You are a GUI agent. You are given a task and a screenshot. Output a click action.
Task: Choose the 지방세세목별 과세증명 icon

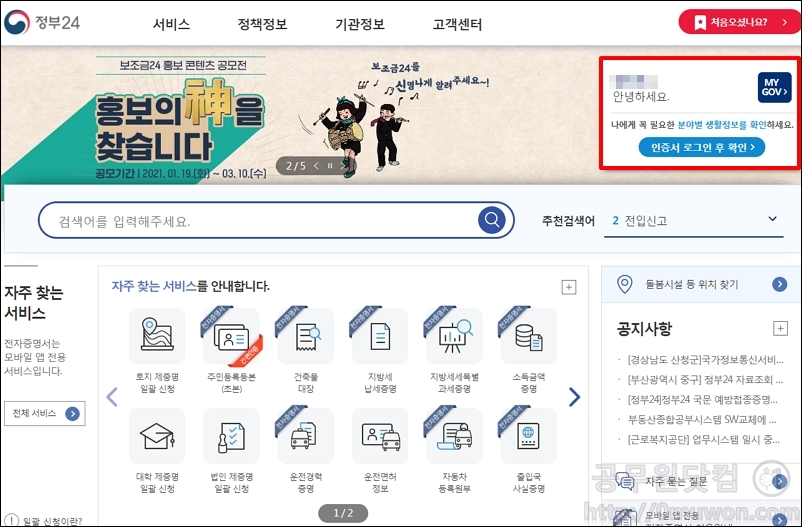[x=454, y=336]
